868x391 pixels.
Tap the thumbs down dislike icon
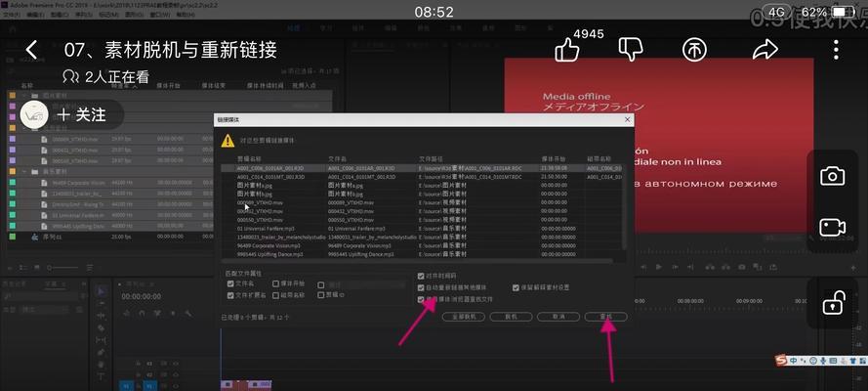tap(632, 48)
